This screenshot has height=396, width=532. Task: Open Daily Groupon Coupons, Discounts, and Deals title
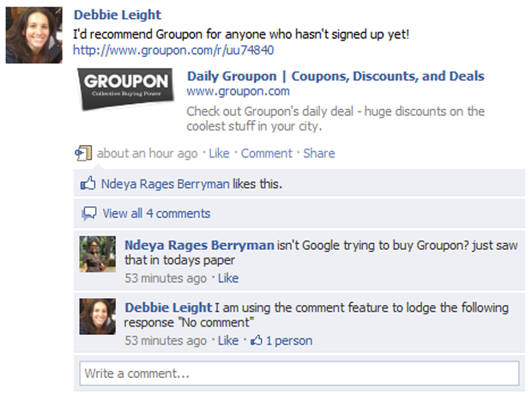(335, 76)
